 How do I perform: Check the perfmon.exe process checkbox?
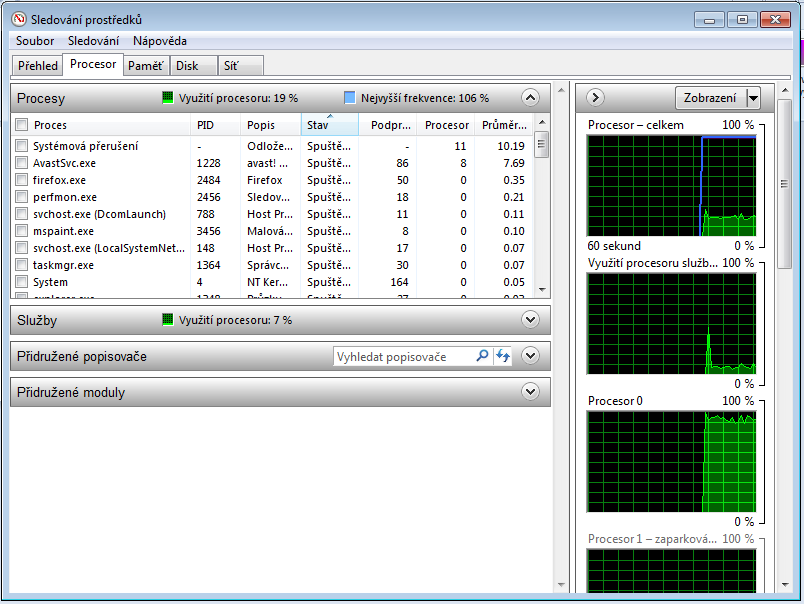point(22,197)
